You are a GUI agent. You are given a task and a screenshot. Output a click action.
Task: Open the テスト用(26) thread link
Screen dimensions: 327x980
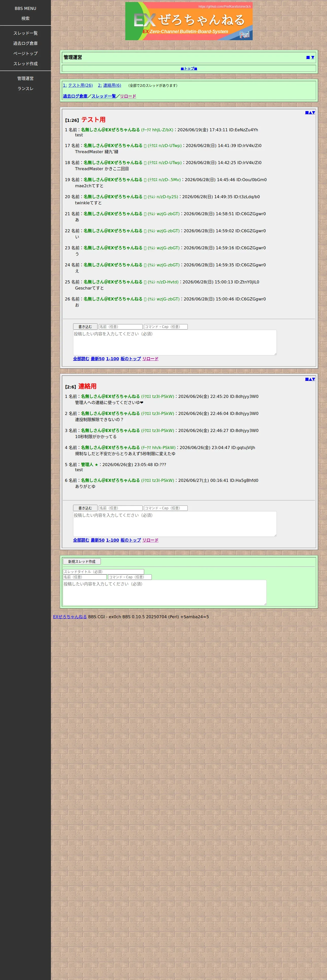(80, 85)
